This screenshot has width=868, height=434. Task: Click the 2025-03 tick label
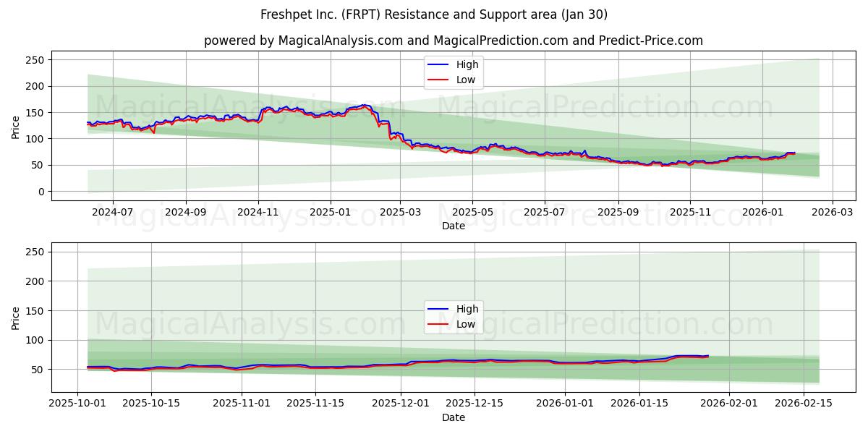[x=401, y=212]
